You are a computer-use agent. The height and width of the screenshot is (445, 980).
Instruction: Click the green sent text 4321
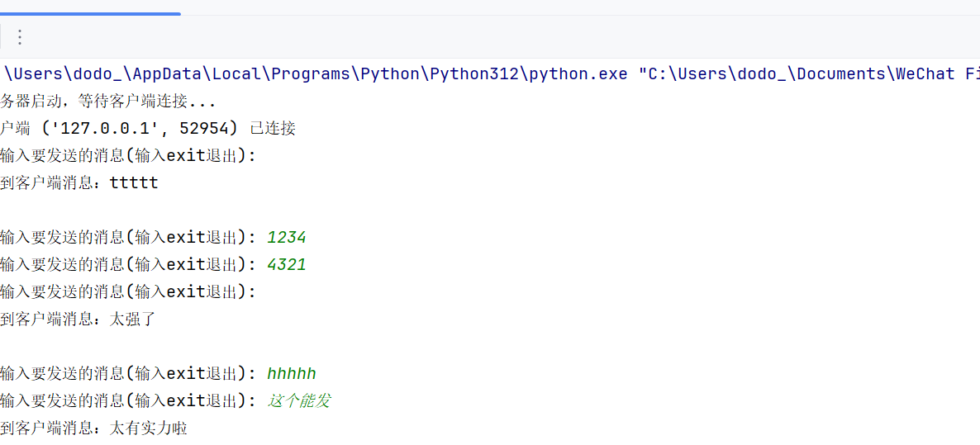pyautogui.click(x=287, y=265)
